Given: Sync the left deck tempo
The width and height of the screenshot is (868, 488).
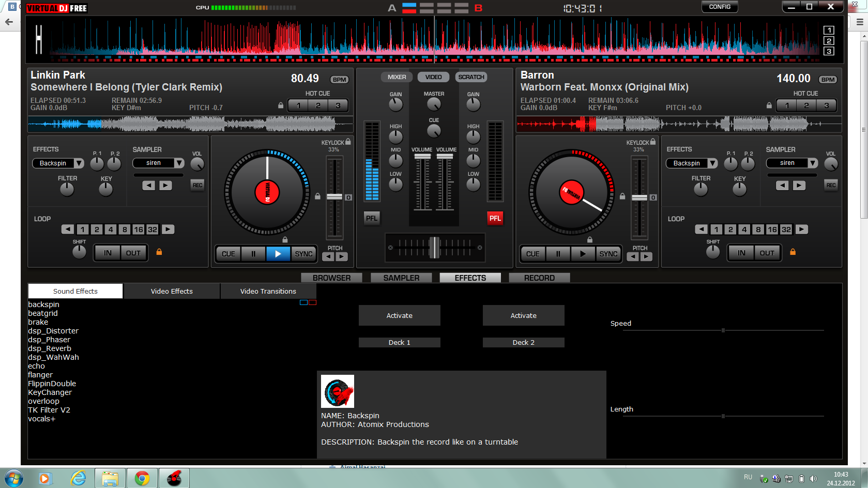Looking at the screenshot, I should [x=303, y=254].
